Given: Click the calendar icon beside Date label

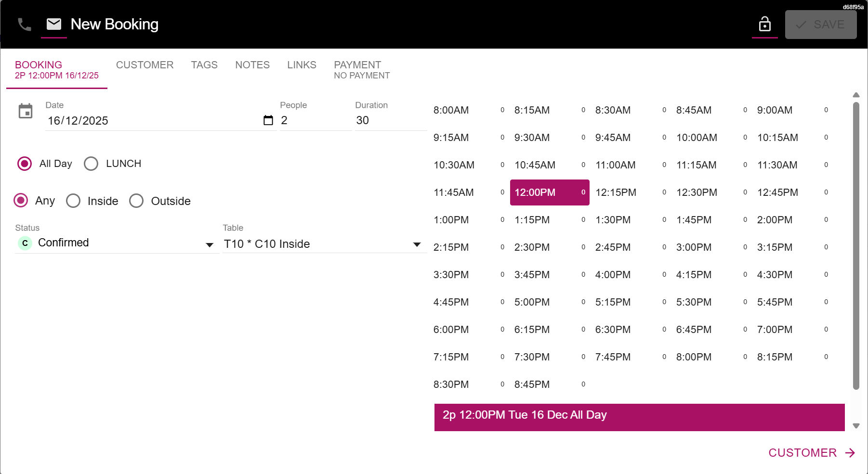Looking at the screenshot, I should (x=26, y=111).
